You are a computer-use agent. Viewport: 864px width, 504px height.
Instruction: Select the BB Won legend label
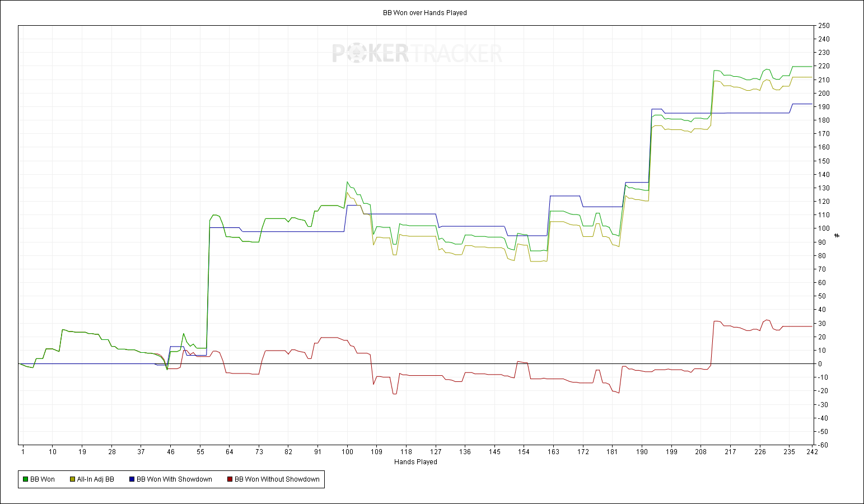43,479
